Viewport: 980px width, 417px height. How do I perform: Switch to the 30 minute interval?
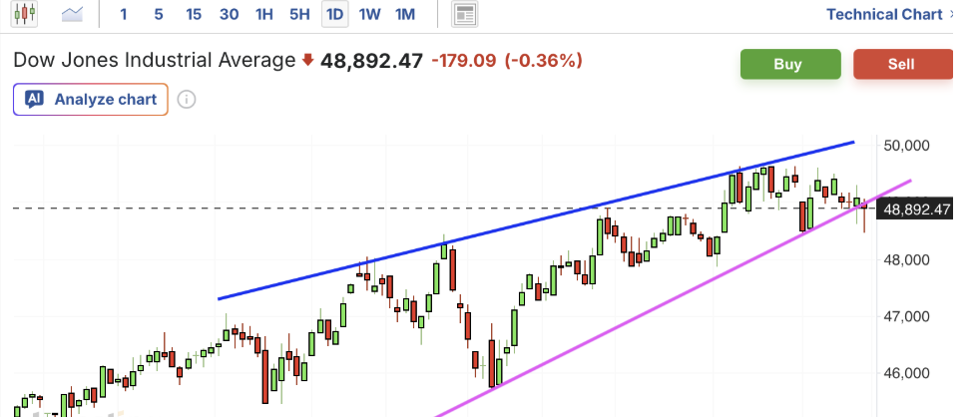coord(229,14)
